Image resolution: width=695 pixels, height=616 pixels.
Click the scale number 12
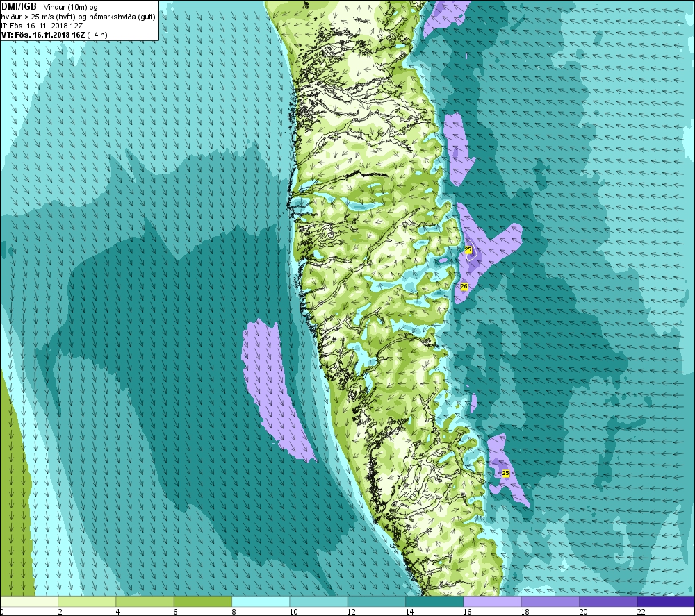pos(352,612)
